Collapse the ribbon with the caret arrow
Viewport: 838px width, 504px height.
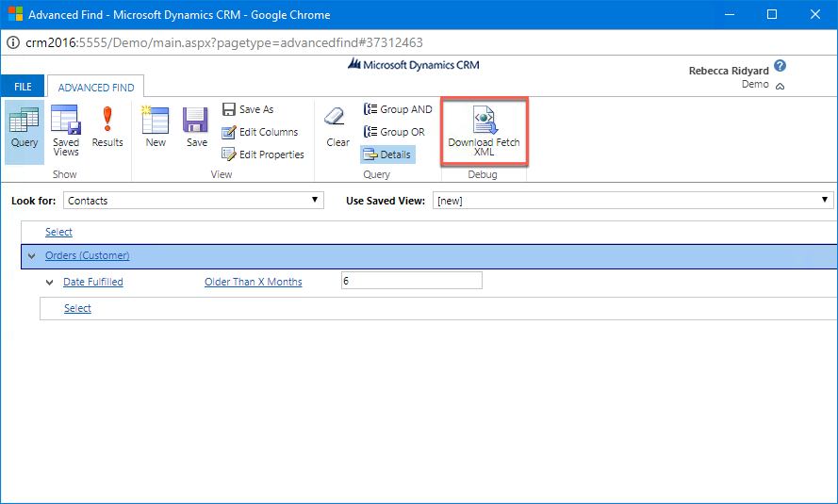[780, 86]
